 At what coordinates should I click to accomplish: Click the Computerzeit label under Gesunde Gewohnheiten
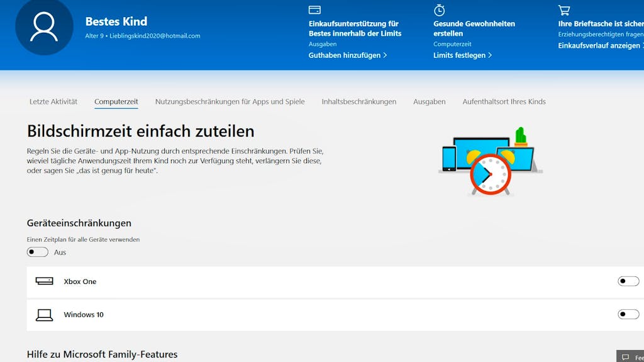[452, 44]
